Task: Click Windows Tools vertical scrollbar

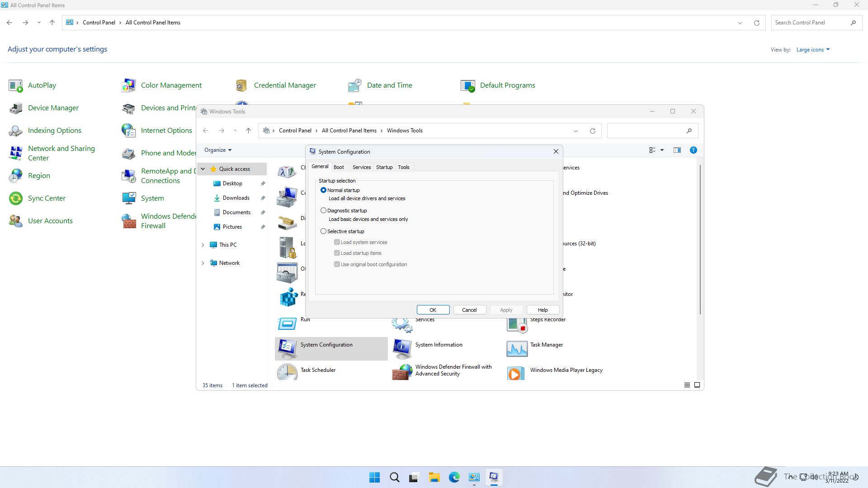Action: (700, 239)
